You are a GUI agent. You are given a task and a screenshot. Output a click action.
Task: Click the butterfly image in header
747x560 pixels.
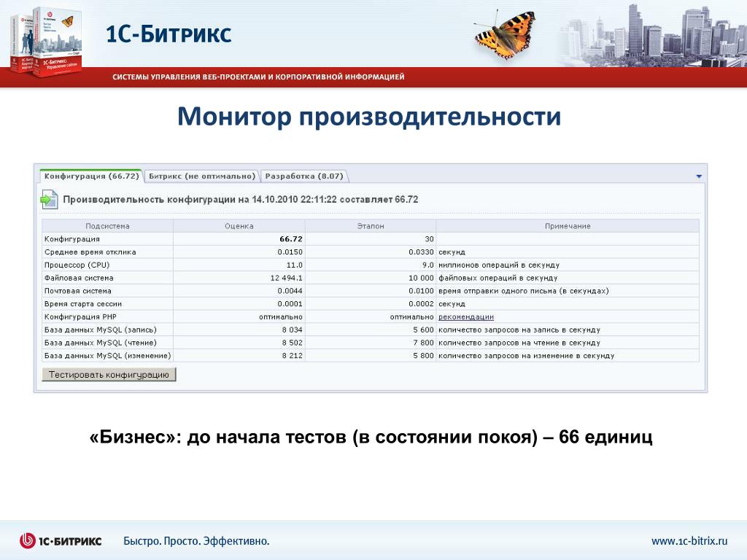505,34
